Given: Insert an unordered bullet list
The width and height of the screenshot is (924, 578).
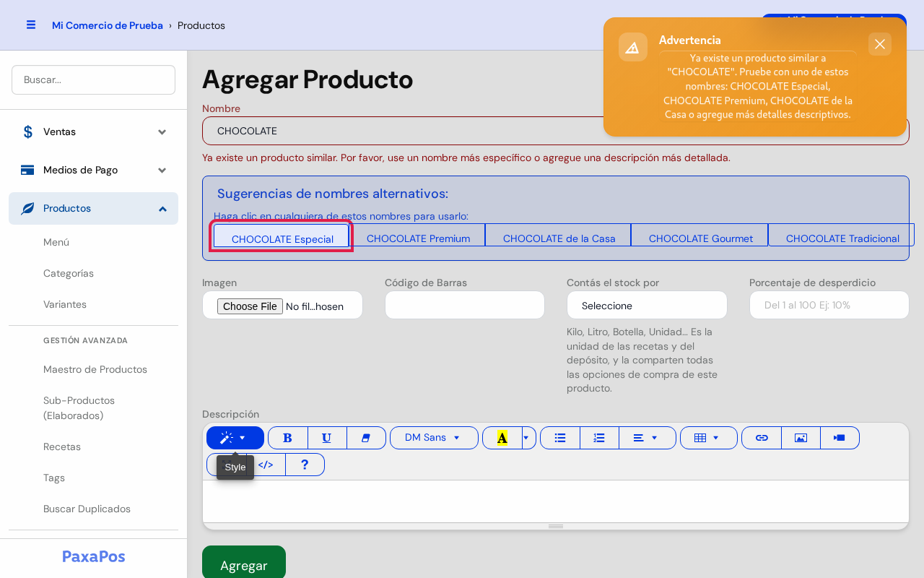Looking at the screenshot, I should tap(559, 438).
